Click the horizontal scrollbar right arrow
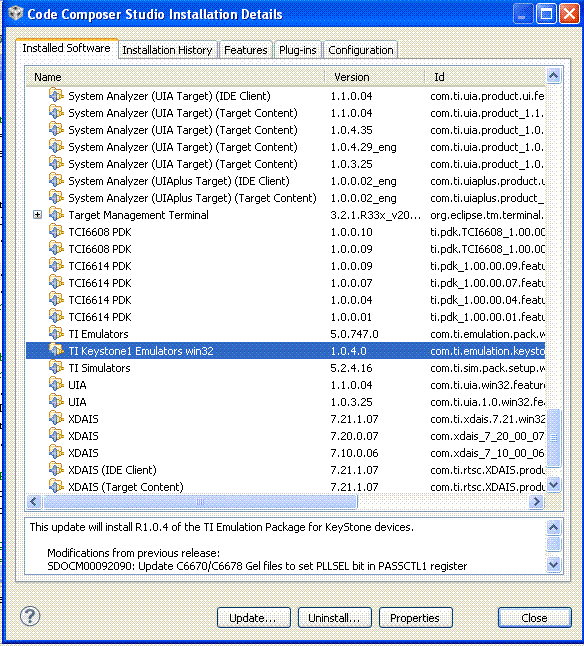This screenshot has height=646, width=584. [537, 501]
